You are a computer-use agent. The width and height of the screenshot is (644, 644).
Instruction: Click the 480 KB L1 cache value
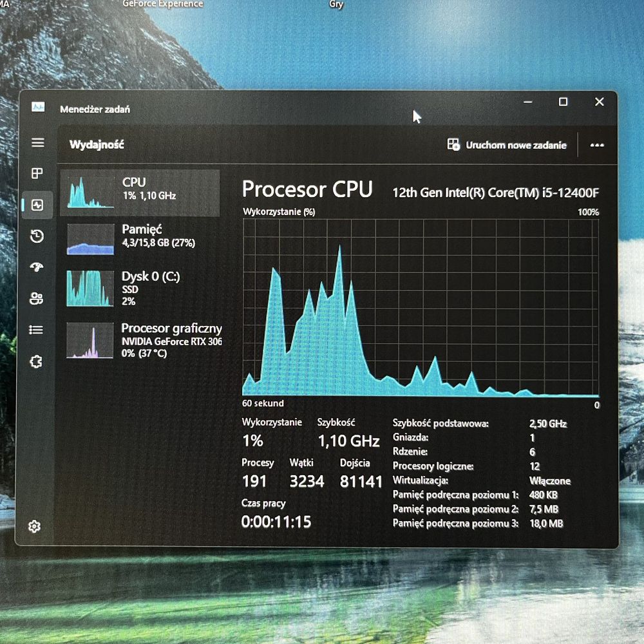pos(544,495)
